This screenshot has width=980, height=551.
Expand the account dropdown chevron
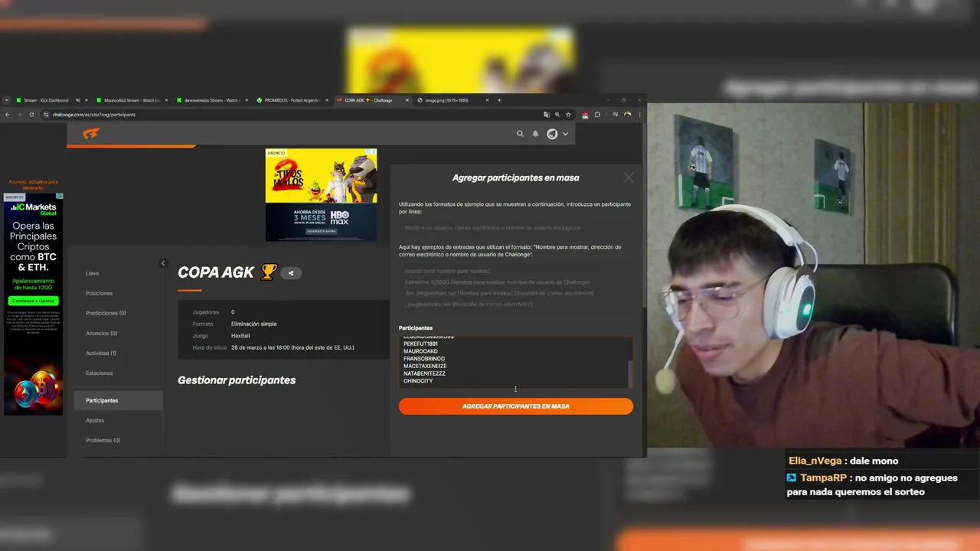[x=565, y=134]
